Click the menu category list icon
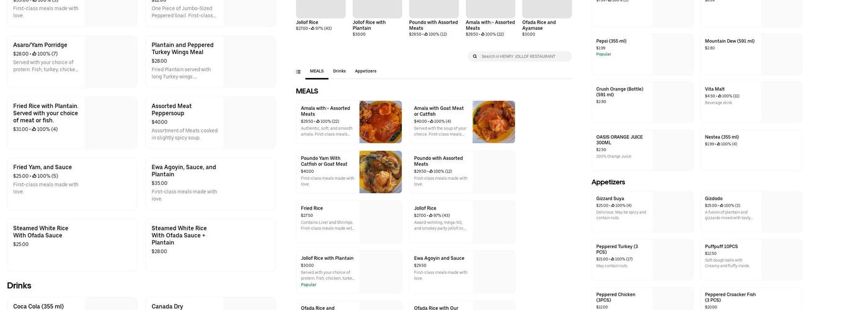 [x=298, y=72]
